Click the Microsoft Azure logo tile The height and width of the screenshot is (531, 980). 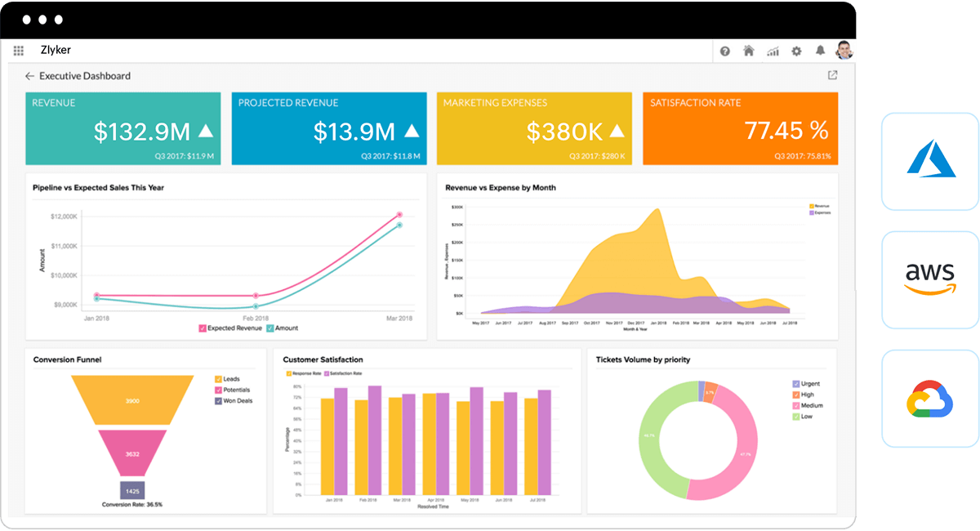(x=929, y=162)
